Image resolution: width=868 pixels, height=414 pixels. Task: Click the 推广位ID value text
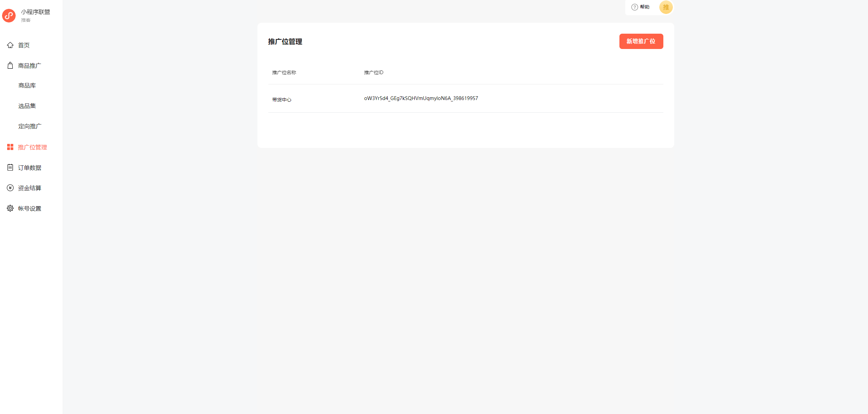pyautogui.click(x=421, y=98)
